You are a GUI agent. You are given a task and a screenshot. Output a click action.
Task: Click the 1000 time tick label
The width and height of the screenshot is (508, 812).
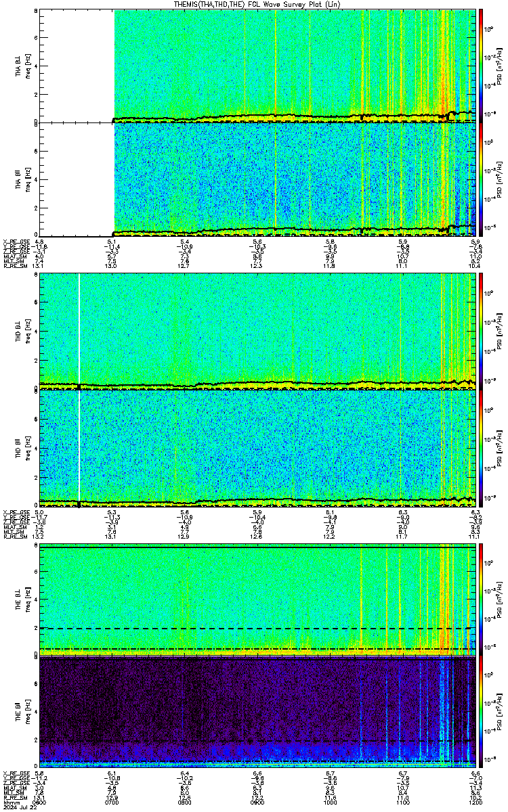(330, 802)
